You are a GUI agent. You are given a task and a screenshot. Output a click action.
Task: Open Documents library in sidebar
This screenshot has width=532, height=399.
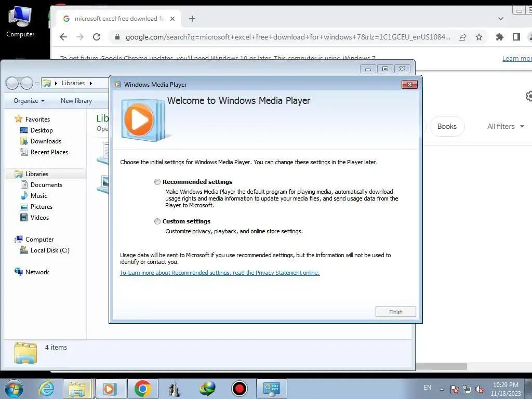(46, 185)
